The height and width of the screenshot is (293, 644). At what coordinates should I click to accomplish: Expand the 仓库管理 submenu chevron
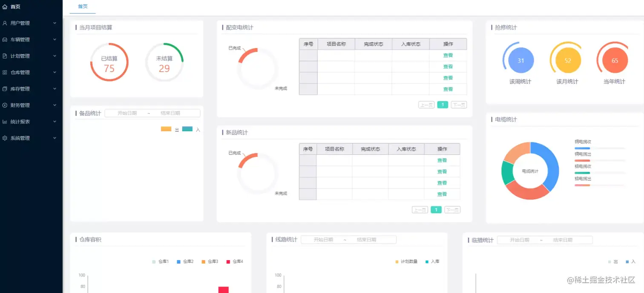pyautogui.click(x=55, y=73)
